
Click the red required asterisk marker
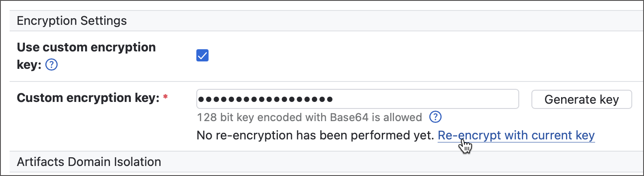[165, 98]
